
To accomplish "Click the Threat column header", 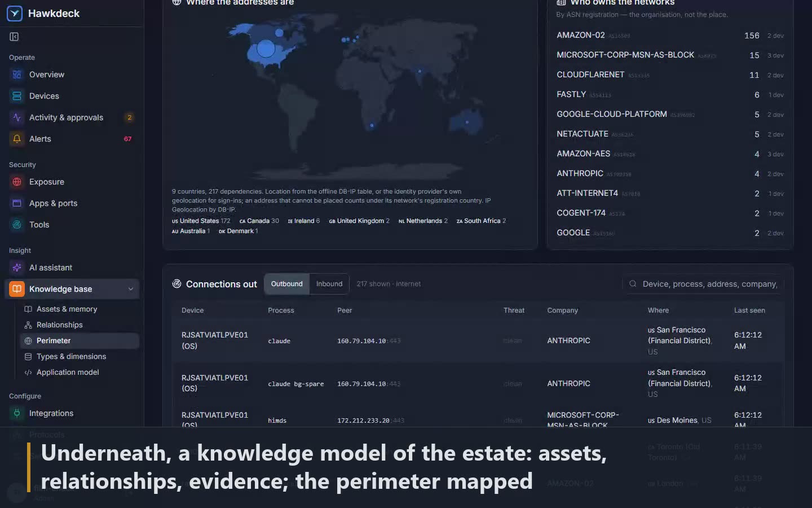I will pyautogui.click(x=514, y=310).
